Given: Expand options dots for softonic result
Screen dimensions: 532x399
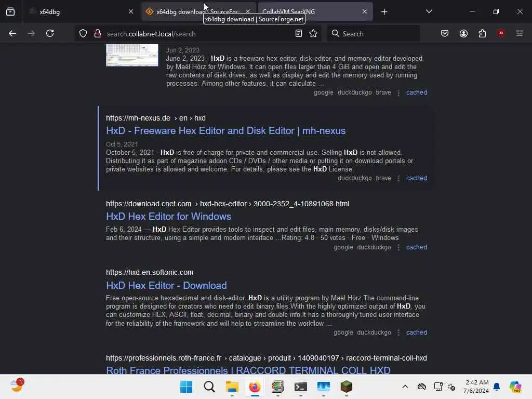Looking at the screenshot, I should pos(398,332).
